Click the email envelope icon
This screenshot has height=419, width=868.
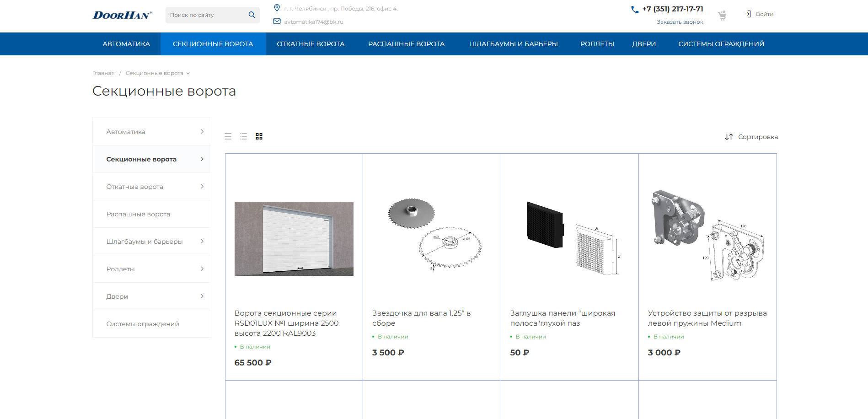[277, 21]
